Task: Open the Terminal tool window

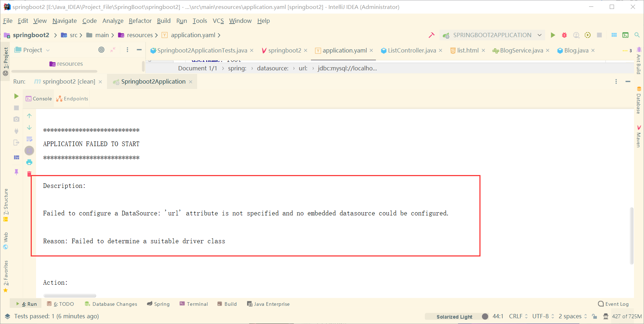Action: (x=194, y=304)
